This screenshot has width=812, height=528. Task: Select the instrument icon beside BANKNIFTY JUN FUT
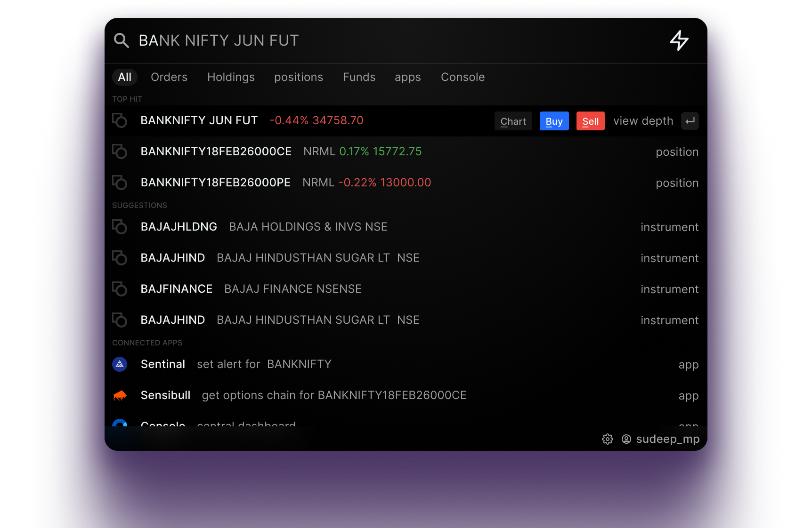point(120,120)
